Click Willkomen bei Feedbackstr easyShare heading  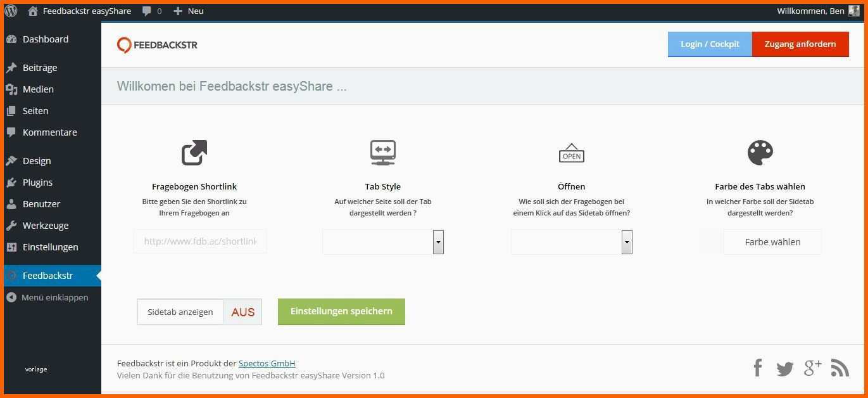(232, 87)
